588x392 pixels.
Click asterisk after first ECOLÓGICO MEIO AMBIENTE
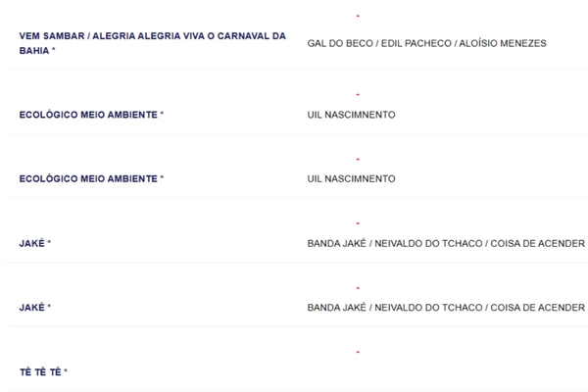[162, 115]
